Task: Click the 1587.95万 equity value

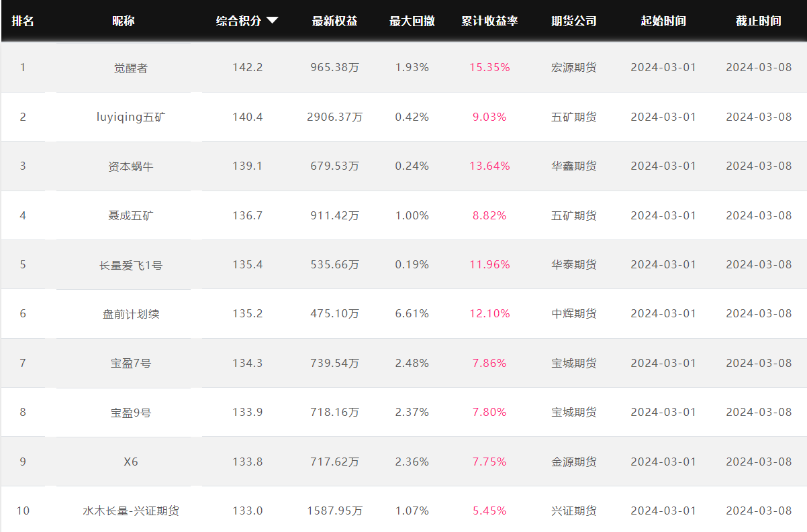Action: (334, 511)
